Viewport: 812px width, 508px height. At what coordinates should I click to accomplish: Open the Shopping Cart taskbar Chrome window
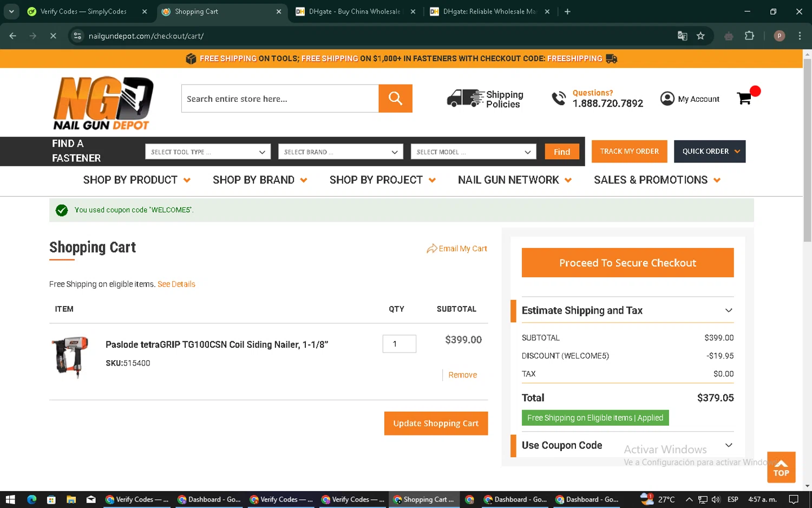pyautogui.click(x=424, y=499)
